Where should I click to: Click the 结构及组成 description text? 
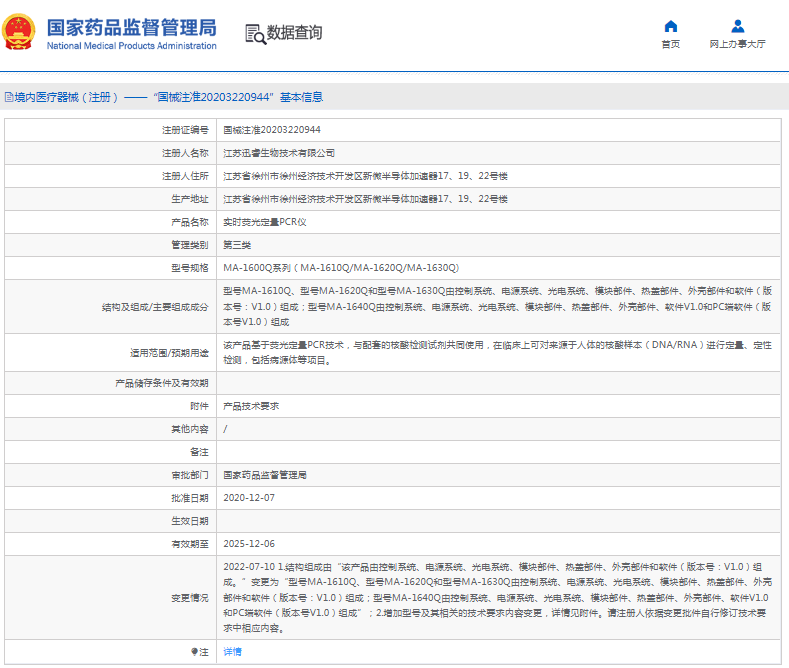coord(497,306)
